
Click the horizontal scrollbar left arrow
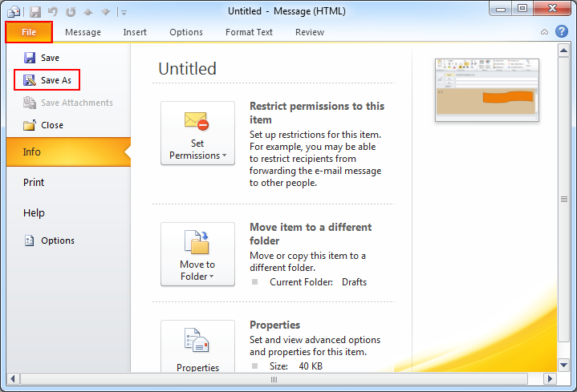(x=13, y=378)
